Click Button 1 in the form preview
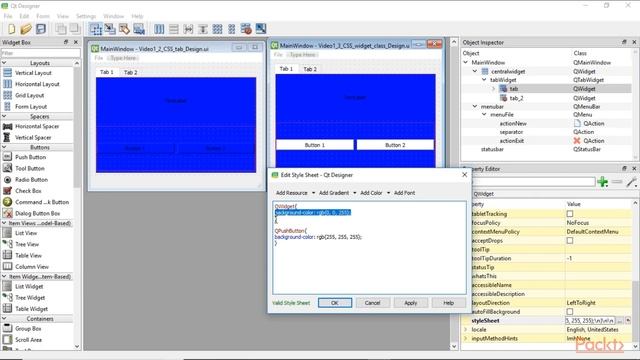Image resolution: width=640 pixels, height=360 pixels. point(315,145)
